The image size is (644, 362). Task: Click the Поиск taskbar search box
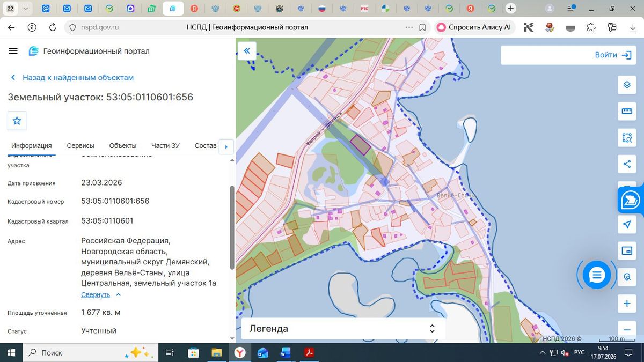pos(91,352)
